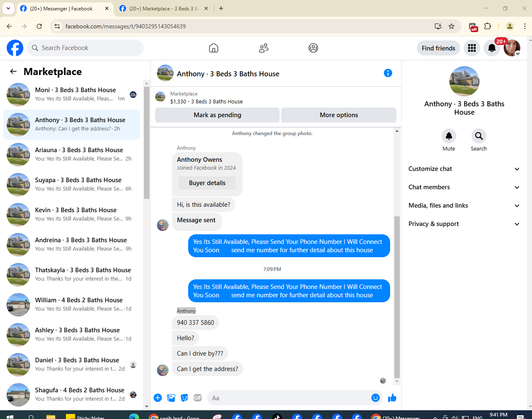This screenshot has width=532, height=419.
Task: Open the Facebook menu grid icon
Action: click(472, 48)
